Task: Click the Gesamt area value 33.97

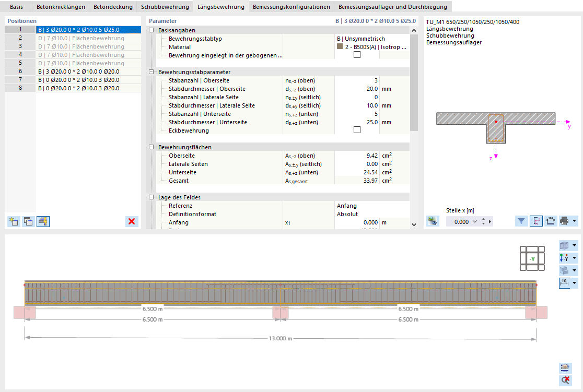Action: pyautogui.click(x=357, y=181)
